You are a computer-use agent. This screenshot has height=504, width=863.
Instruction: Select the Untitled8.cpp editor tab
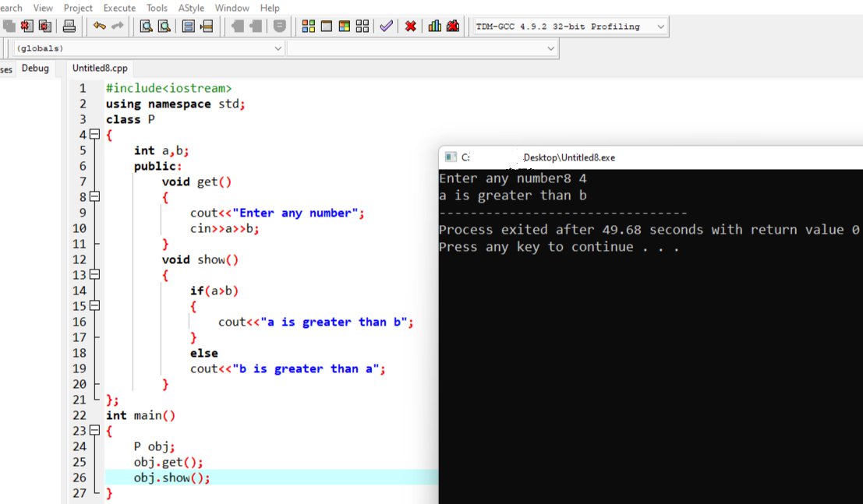click(x=100, y=69)
